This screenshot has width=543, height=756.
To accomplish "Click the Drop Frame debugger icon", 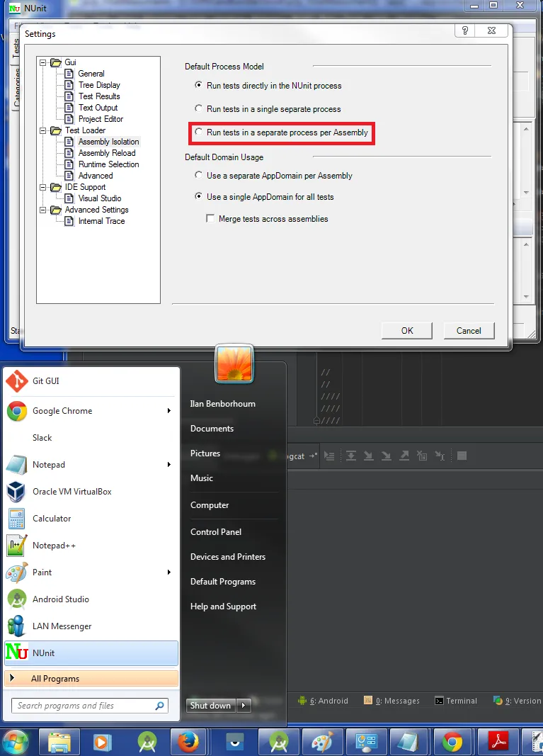I will click(x=422, y=456).
